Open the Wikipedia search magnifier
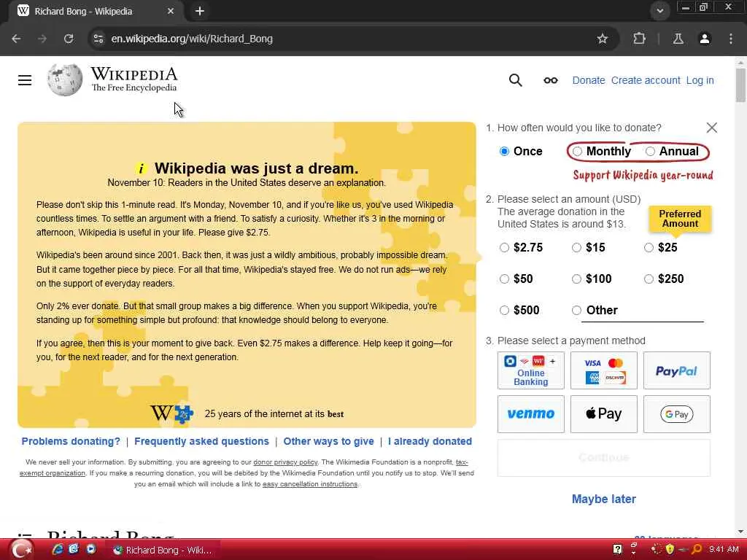Image resolution: width=747 pixels, height=560 pixels. [515, 80]
